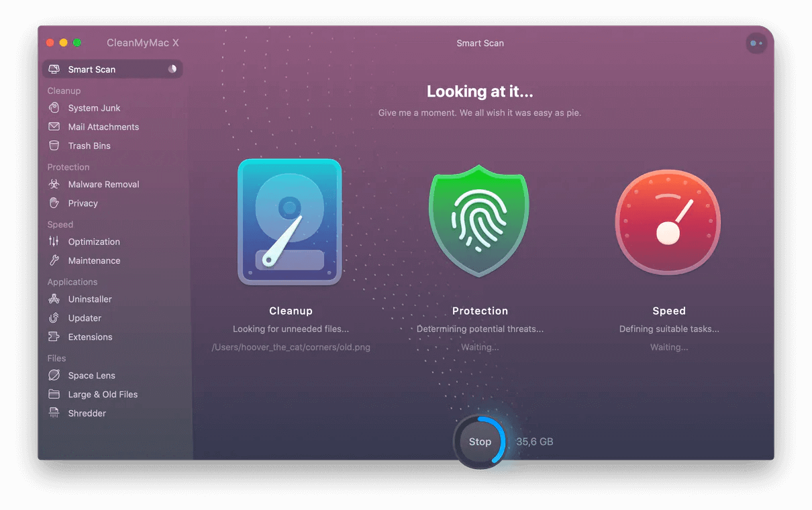The height and width of the screenshot is (510, 812).
Task: Open the Privacy module
Action: pyautogui.click(x=84, y=203)
